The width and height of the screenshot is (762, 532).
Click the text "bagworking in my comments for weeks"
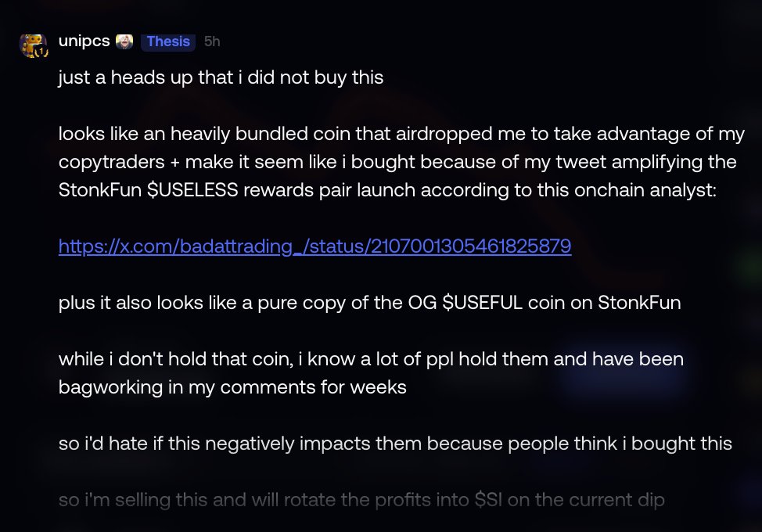[232, 387]
